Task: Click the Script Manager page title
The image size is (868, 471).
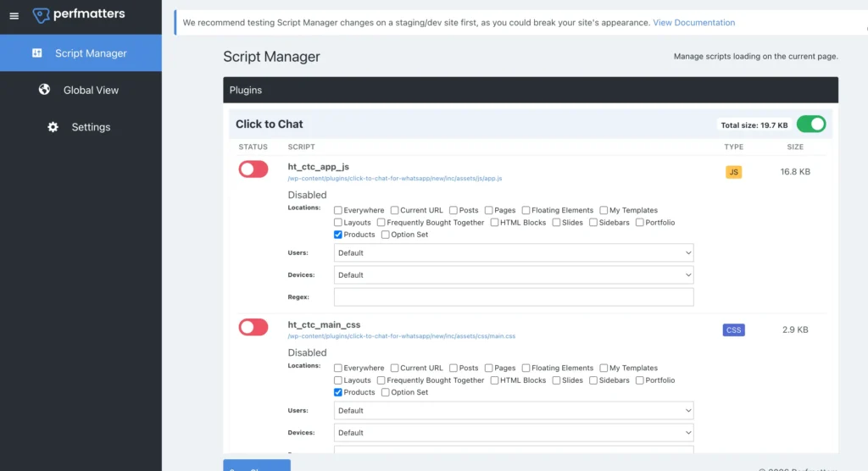Action: 271,57
